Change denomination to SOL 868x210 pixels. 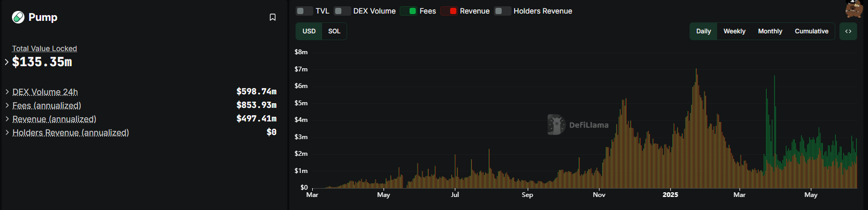pyautogui.click(x=334, y=31)
